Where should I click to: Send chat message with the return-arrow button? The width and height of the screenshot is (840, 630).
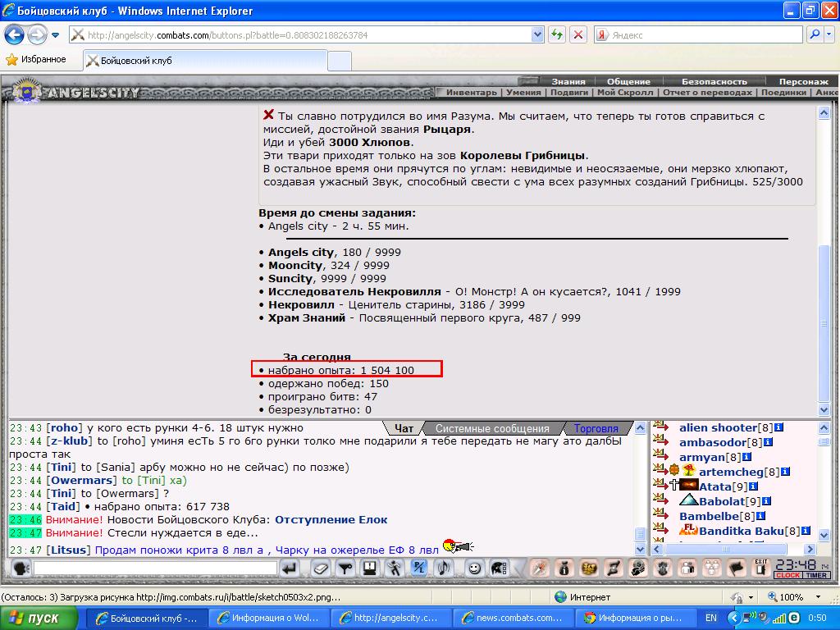coord(290,568)
